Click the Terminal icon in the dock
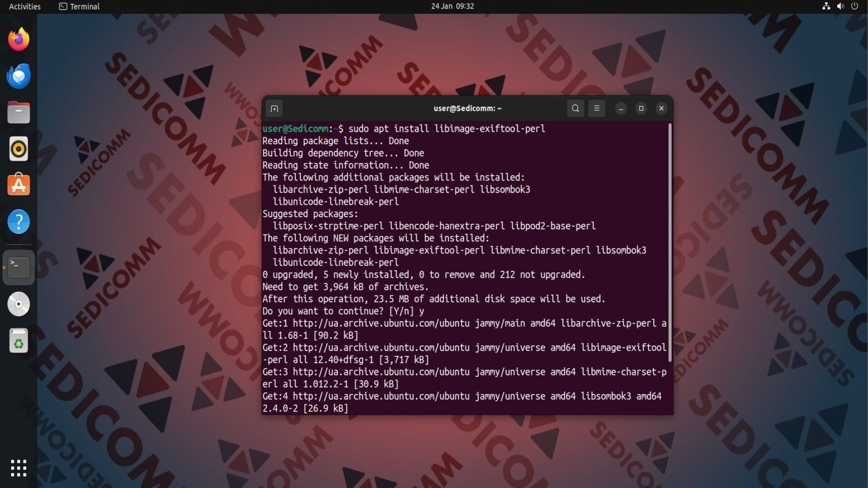868x488 pixels. click(19, 267)
